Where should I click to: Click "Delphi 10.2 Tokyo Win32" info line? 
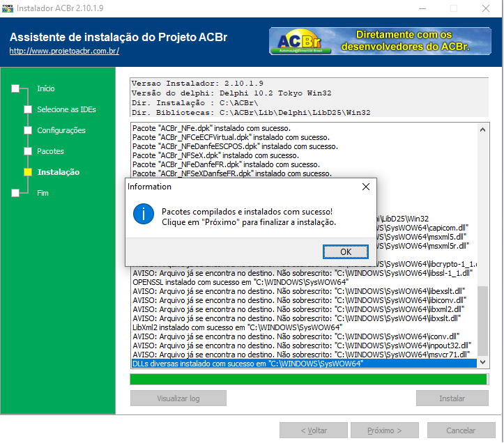pyautogui.click(x=275, y=93)
